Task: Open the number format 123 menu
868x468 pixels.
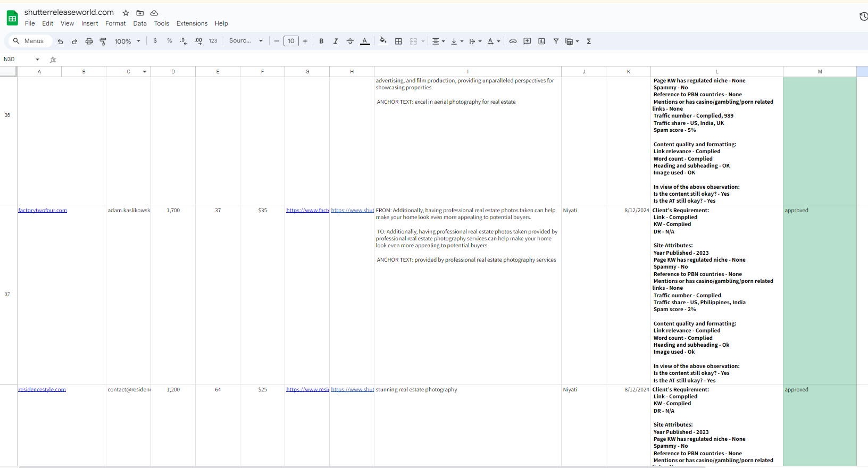Action: [x=213, y=41]
